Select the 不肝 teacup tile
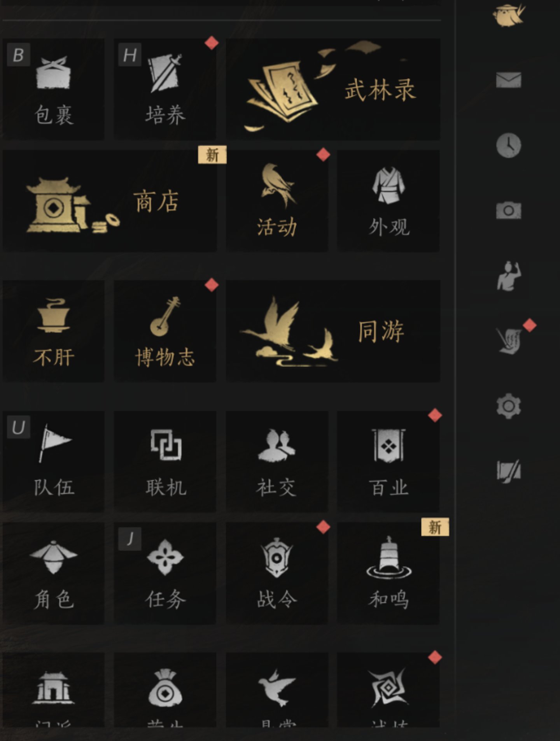The image size is (560, 741). tap(53, 331)
